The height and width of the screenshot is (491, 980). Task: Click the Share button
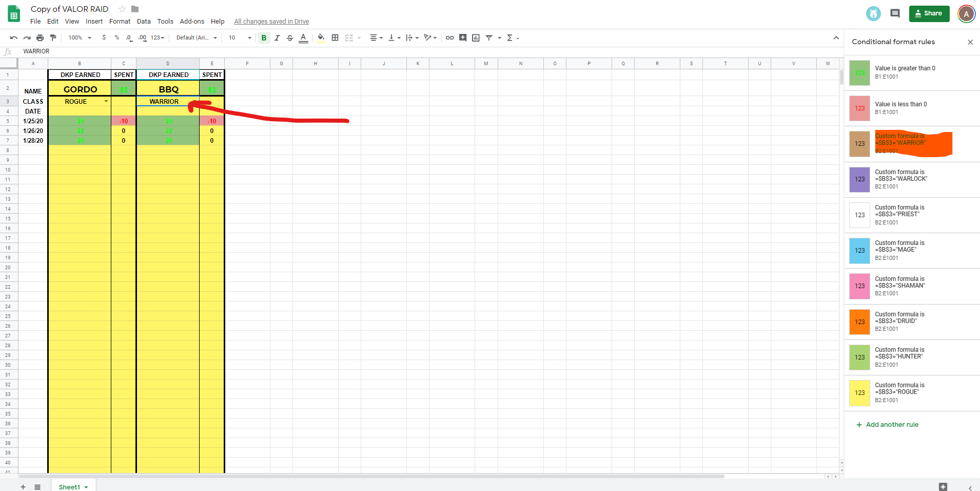tap(929, 13)
